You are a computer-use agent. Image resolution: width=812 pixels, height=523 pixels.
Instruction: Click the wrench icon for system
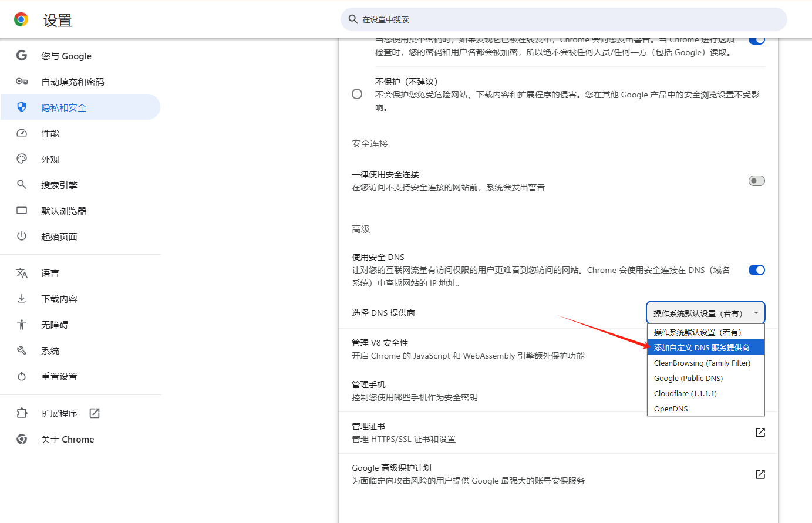(x=22, y=350)
